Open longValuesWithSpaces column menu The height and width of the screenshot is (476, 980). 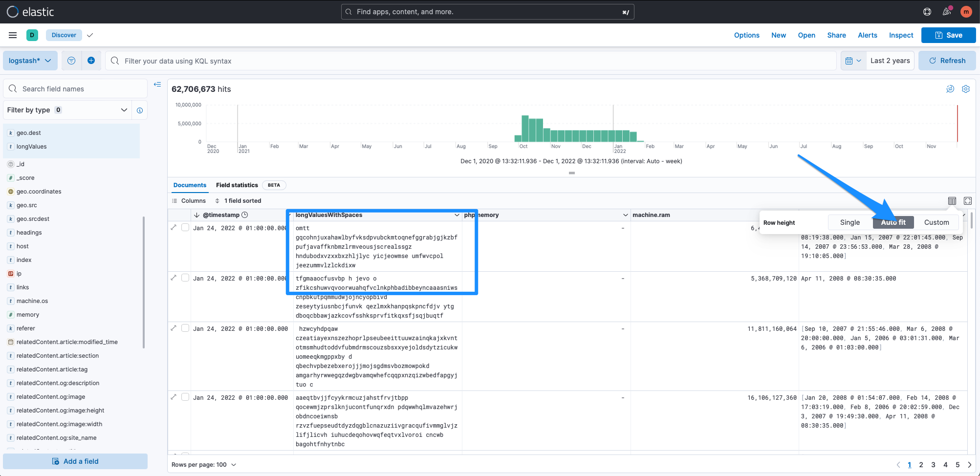(x=457, y=215)
